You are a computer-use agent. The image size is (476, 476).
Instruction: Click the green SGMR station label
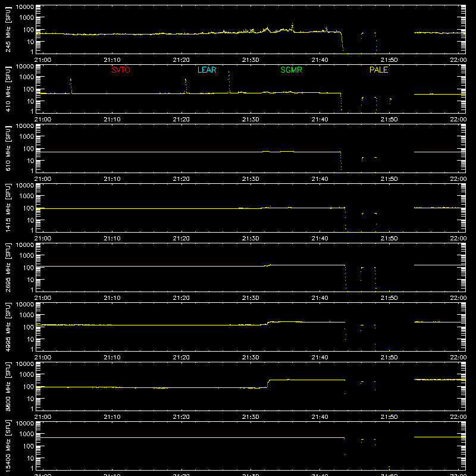(x=291, y=70)
